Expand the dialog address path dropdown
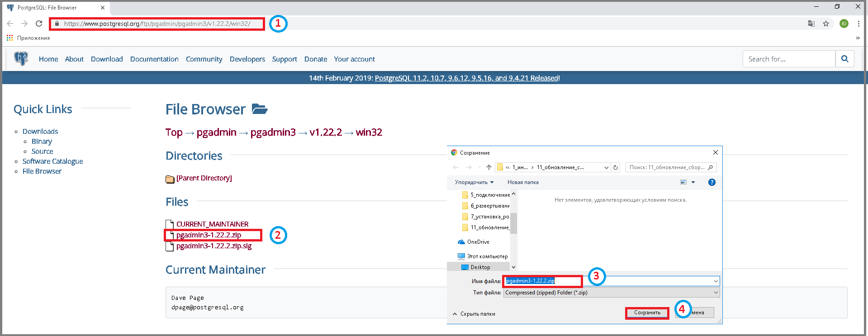Screen dimensions: 868x336 click(607, 167)
